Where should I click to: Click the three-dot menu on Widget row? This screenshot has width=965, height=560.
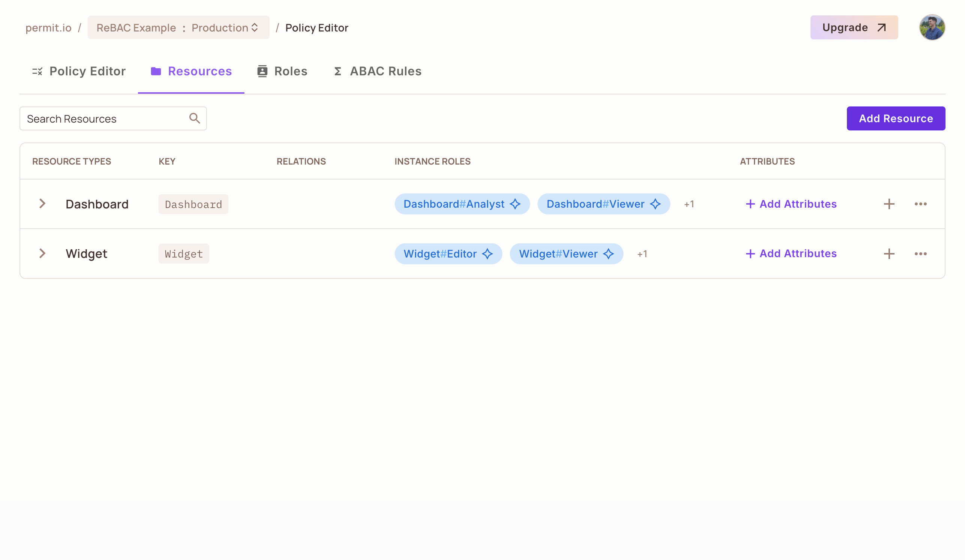click(x=920, y=253)
